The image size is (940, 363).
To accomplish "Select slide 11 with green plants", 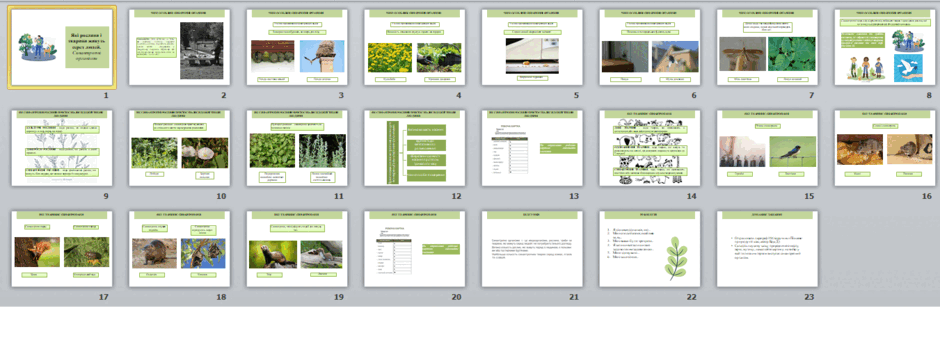I will (297, 148).
